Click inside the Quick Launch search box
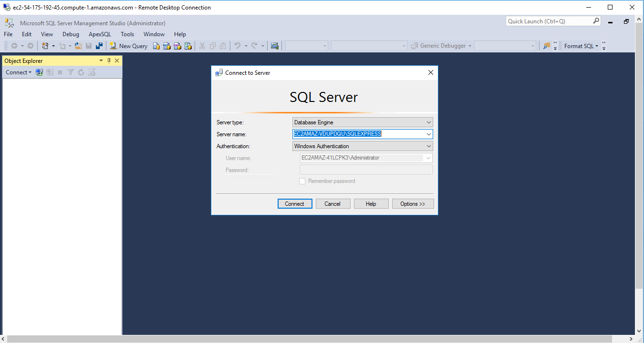The width and height of the screenshot is (644, 343). [549, 21]
